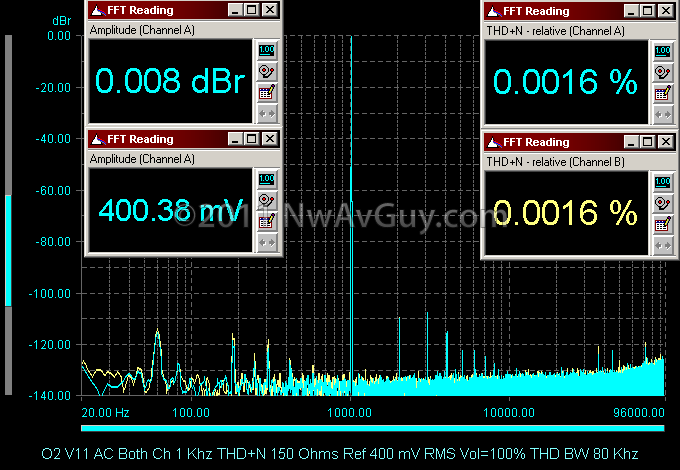The image size is (680, 470).
Task: Click the cyan horizontal frequency range bar below the graph
Action: pos(373,428)
